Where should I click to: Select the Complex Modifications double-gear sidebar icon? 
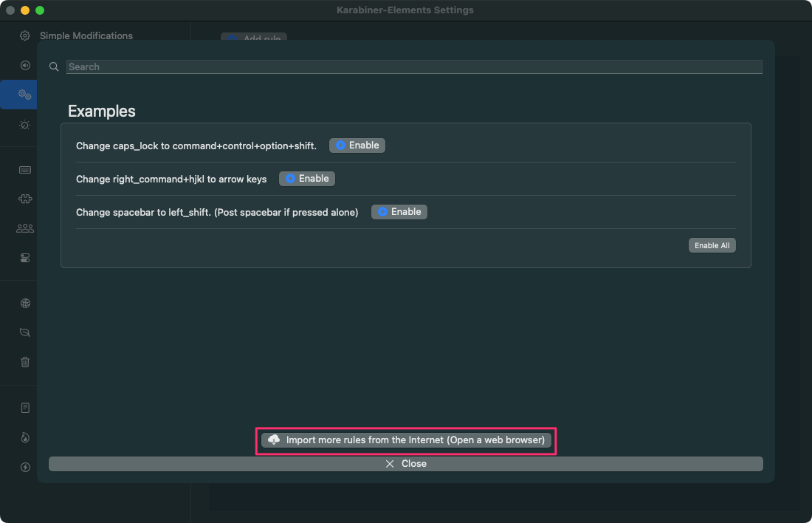(25, 95)
